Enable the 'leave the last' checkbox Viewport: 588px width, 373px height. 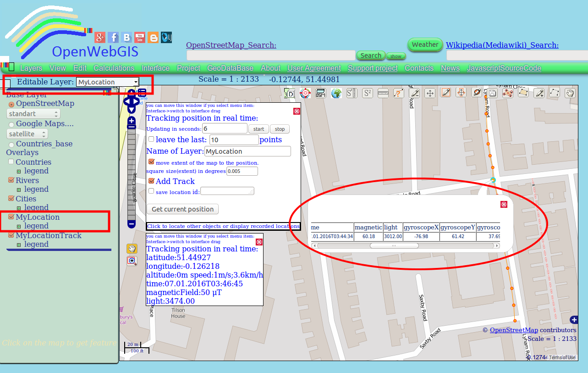coord(151,139)
